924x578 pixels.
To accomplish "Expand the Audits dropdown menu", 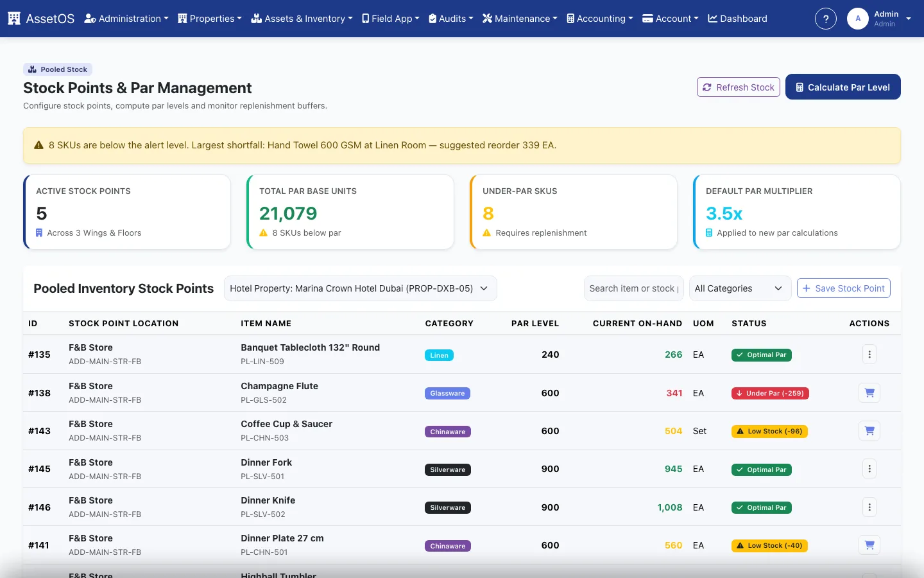I will click(451, 19).
